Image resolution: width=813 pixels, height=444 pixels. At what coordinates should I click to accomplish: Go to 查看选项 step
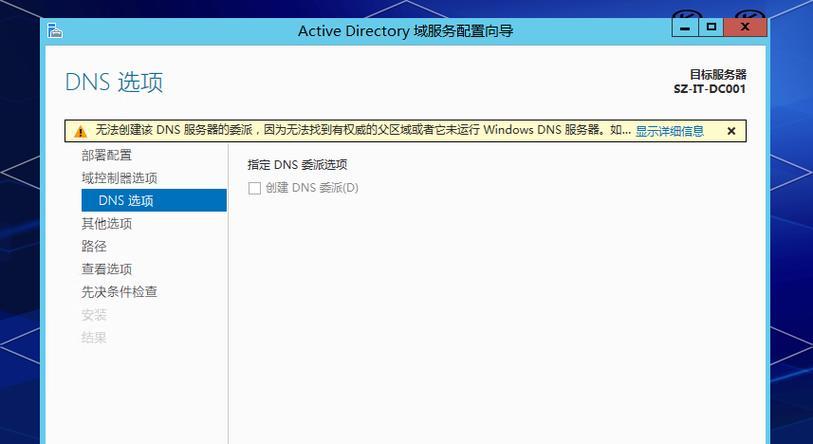coord(106,269)
